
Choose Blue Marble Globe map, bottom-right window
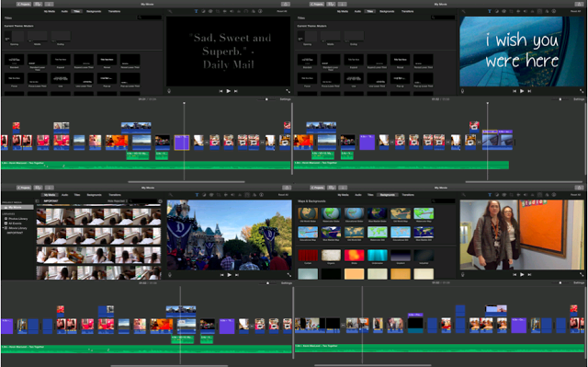pyautogui.click(x=377, y=214)
